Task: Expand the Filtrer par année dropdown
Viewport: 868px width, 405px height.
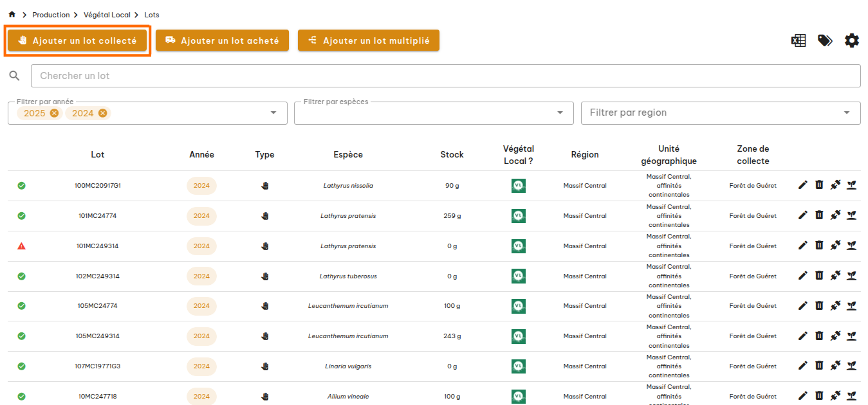Action: click(274, 113)
